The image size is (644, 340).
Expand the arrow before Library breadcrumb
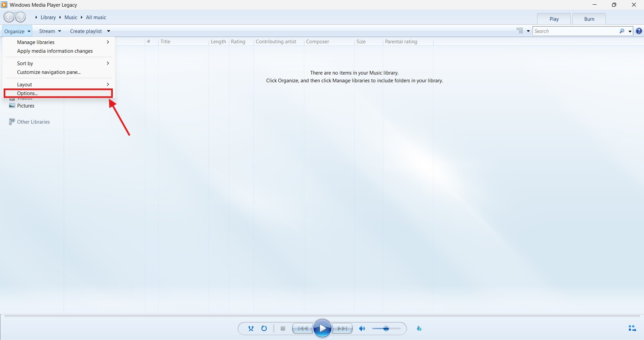click(x=36, y=17)
